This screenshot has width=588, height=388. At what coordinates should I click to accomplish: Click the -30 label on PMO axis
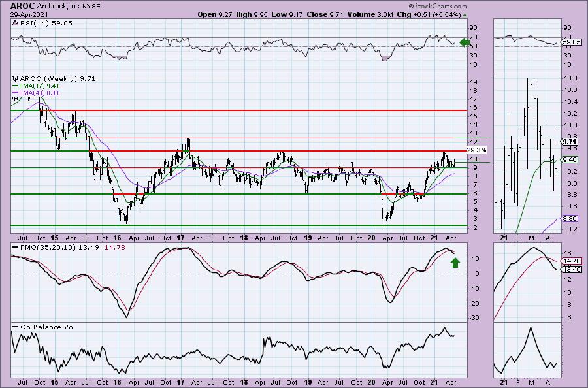[474, 318]
